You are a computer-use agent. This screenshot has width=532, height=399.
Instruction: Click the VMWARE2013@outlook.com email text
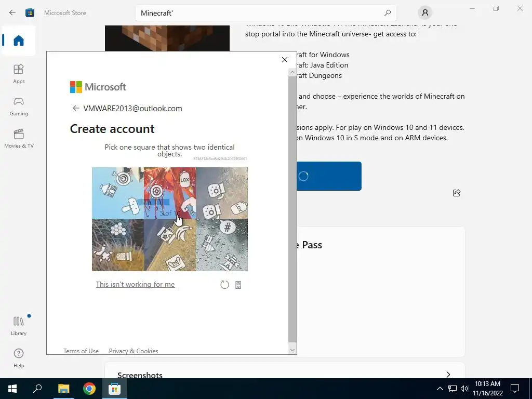pyautogui.click(x=132, y=108)
